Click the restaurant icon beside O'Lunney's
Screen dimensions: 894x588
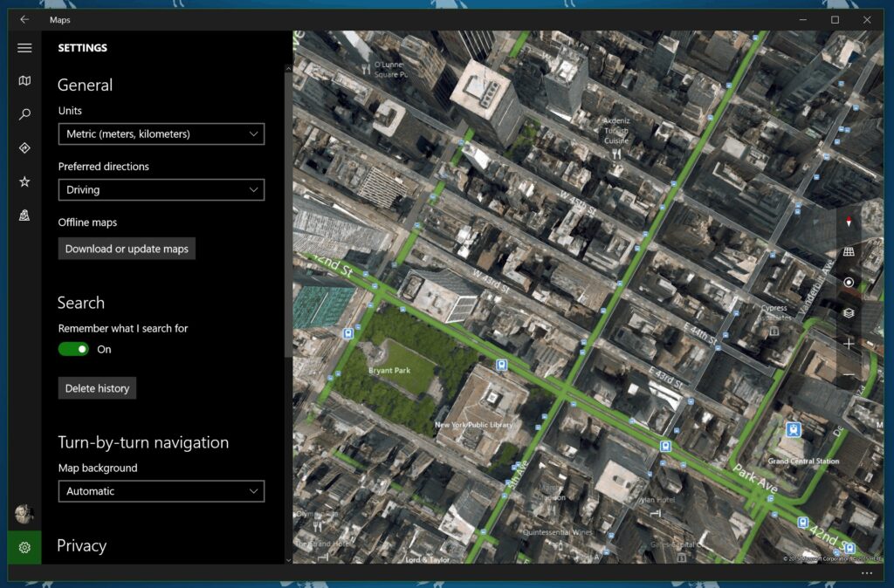[x=366, y=70]
